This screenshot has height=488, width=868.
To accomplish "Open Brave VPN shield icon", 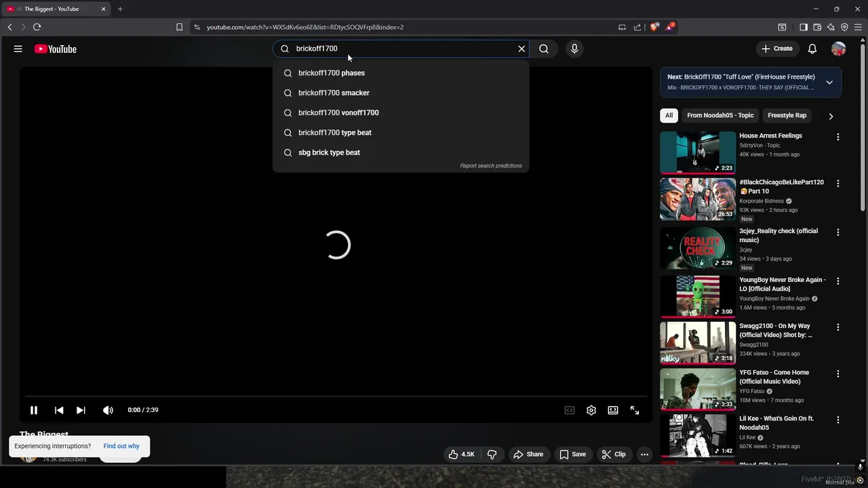I will click(x=844, y=27).
